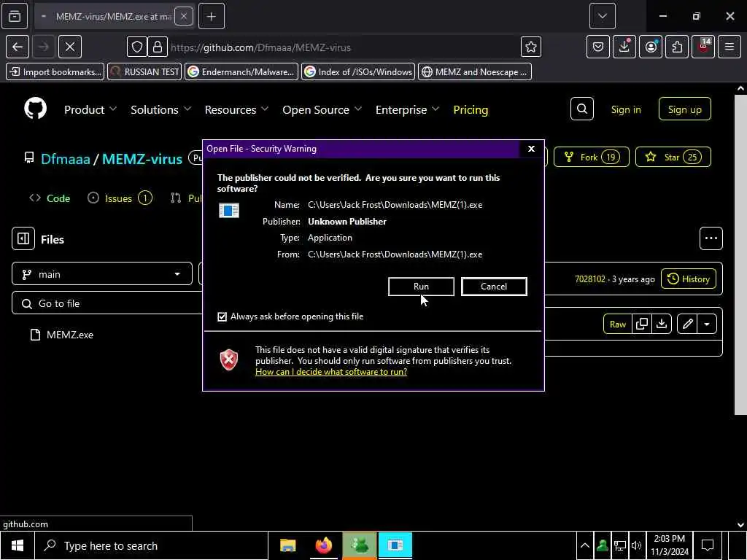Collapse the Files side panel icon
The height and width of the screenshot is (560, 747).
tap(23, 238)
